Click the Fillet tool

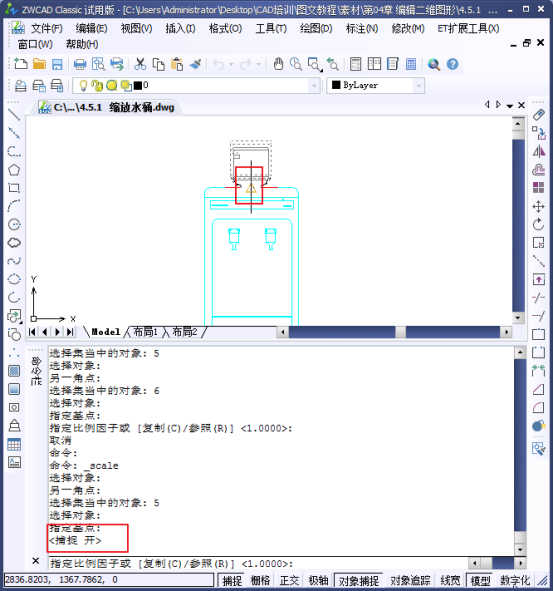tap(539, 407)
